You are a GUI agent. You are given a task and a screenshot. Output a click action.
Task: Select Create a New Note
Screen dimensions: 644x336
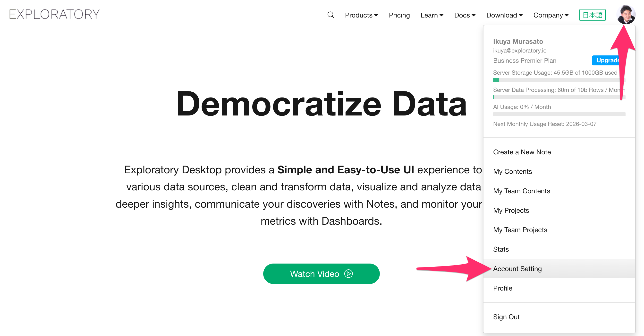pyautogui.click(x=522, y=152)
